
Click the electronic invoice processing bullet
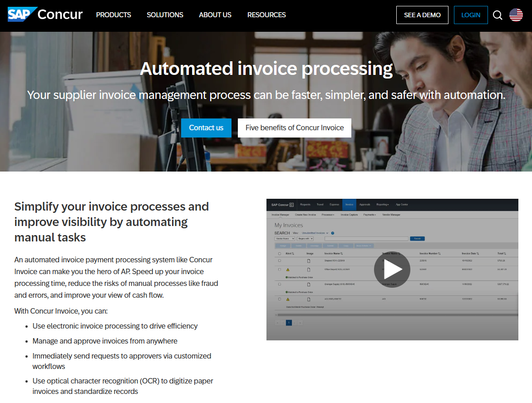tap(115, 326)
